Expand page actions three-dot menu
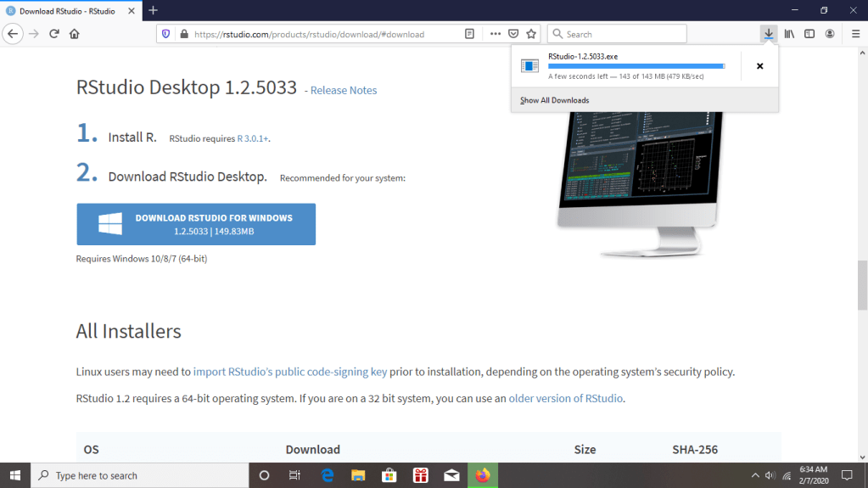The image size is (868, 488). 496,34
